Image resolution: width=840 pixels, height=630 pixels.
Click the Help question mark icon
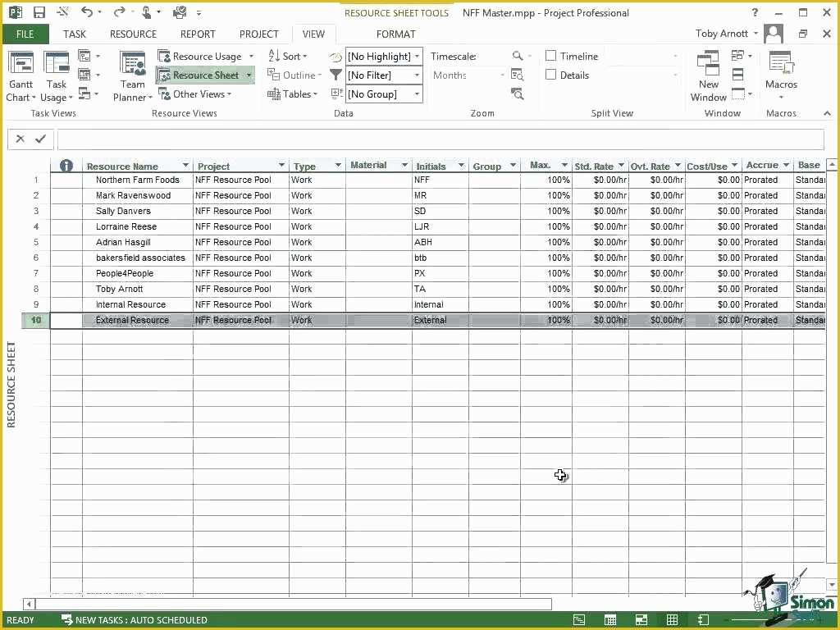tap(755, 12)
